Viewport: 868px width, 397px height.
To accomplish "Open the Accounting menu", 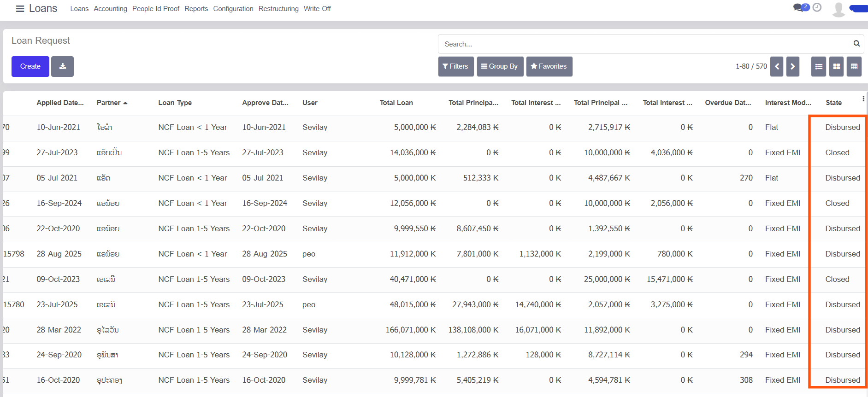I will pyautogui.click(x=110, y=9).
